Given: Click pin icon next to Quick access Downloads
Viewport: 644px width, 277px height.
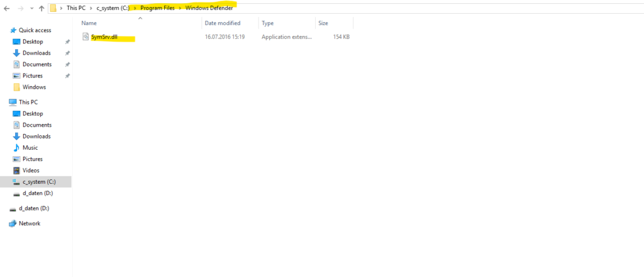Looking at the screenshot, I should 68,53.
